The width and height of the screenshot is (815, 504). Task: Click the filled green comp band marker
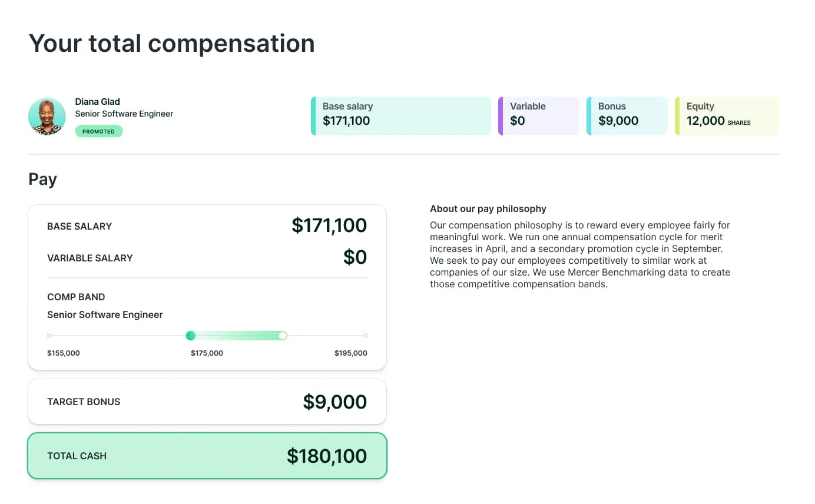pyautogui.click(x=190, y=336)
